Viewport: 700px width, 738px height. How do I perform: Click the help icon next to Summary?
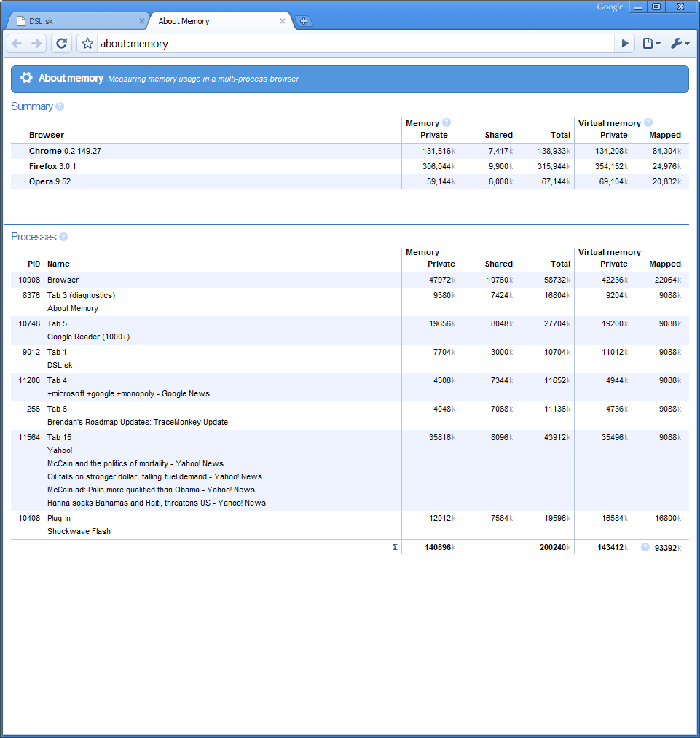[60, 106]
